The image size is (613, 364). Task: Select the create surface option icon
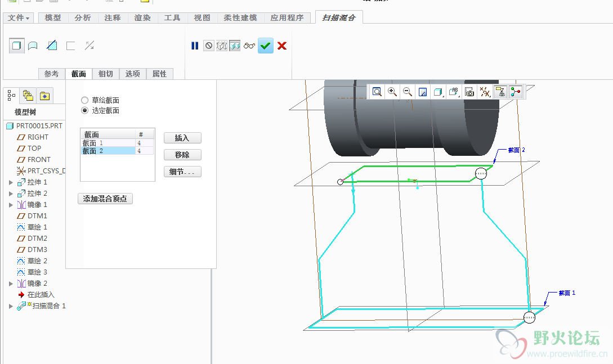pyautogui.click(x=33, y=46)
